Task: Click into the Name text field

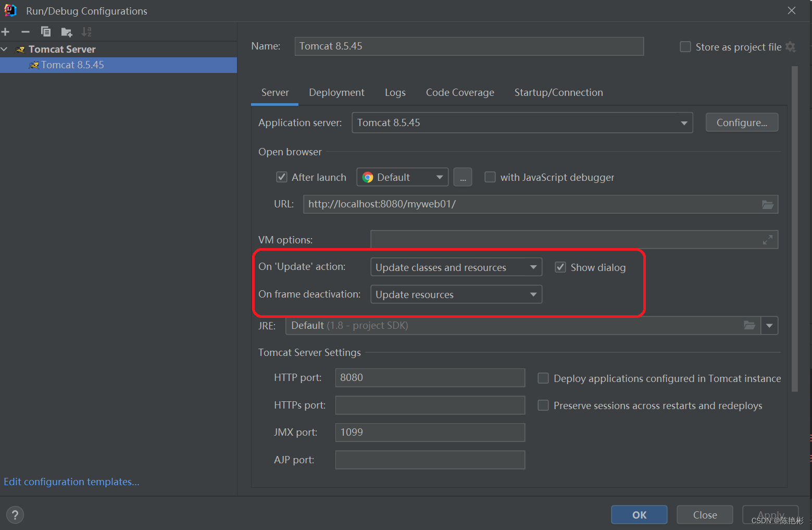Action: pyautogui.click(x=469, y=46)
